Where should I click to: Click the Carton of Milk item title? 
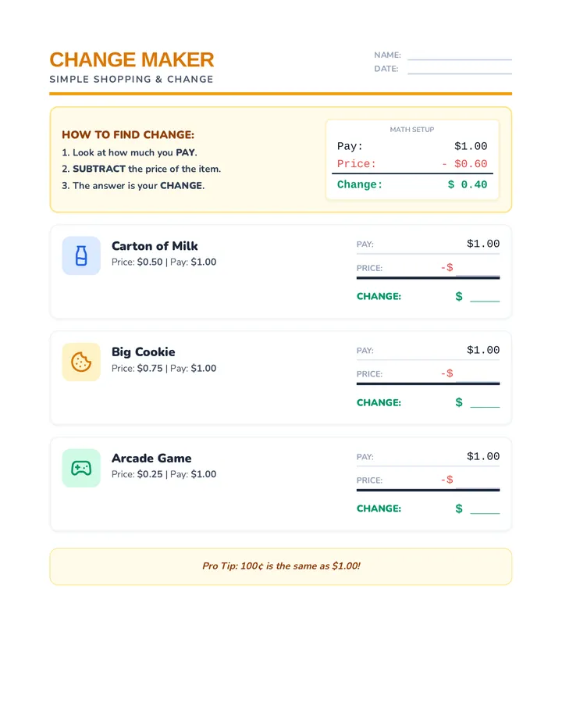(x=155, y=245)
